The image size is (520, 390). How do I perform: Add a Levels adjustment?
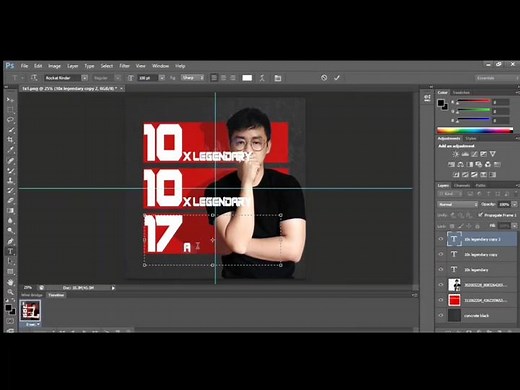tap(465, 154)
